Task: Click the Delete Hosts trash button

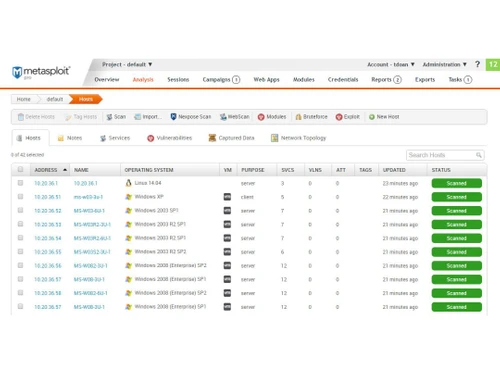Action: click(36, 117)
